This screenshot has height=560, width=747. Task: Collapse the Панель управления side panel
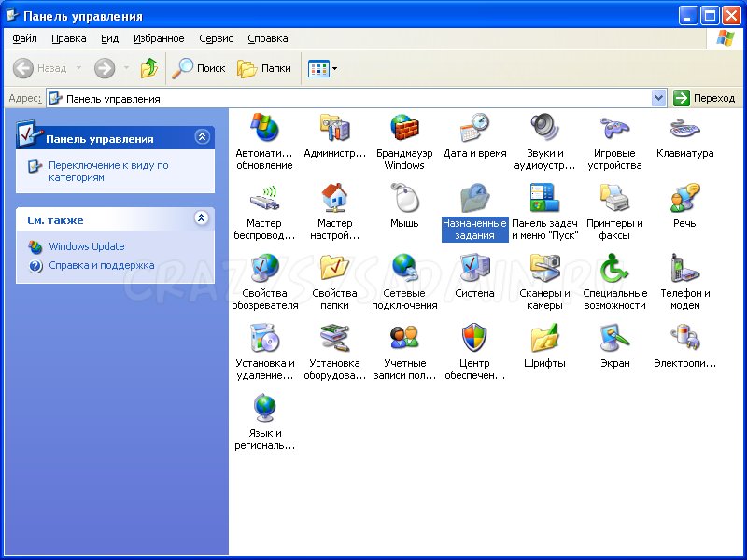point(202,137)
